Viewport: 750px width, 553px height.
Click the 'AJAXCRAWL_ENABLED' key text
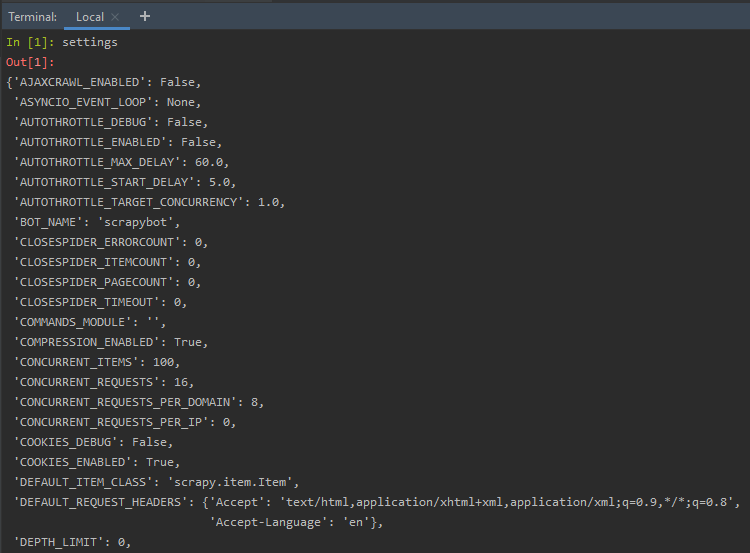tap(79, 82)
